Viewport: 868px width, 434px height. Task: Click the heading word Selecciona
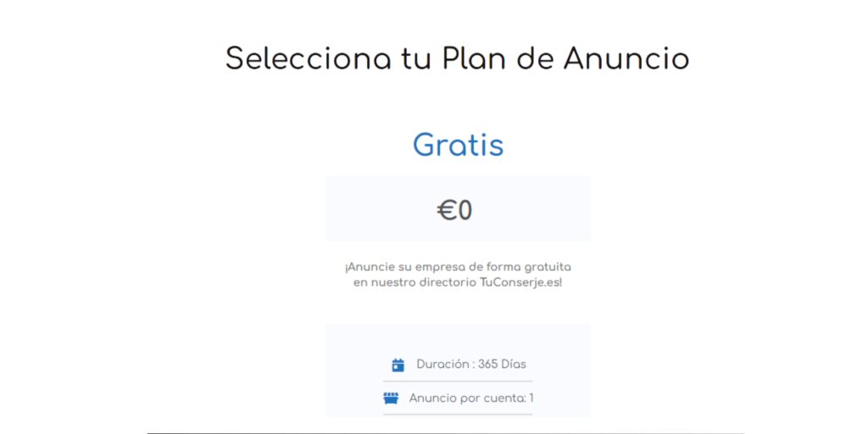(308, 58)
